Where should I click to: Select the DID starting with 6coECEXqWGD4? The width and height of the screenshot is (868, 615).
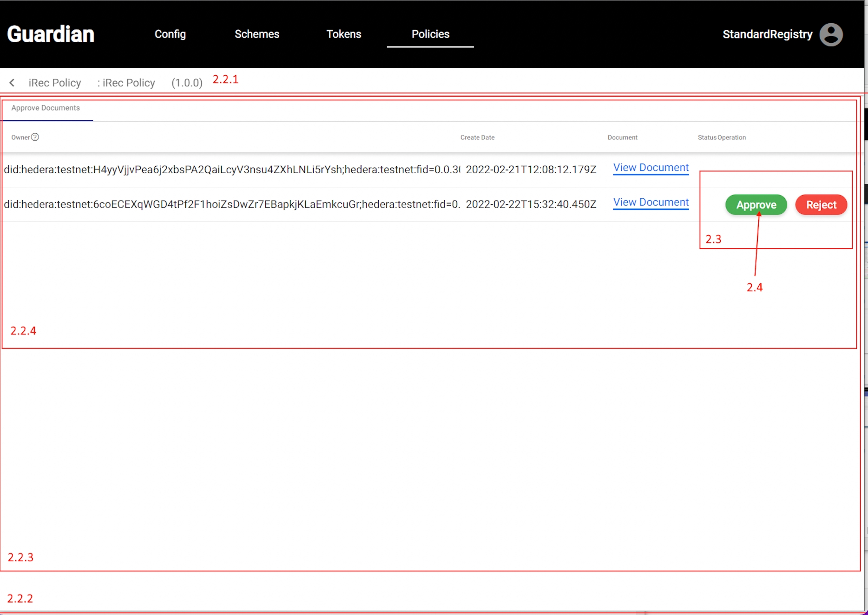click(x=231, y=204)
